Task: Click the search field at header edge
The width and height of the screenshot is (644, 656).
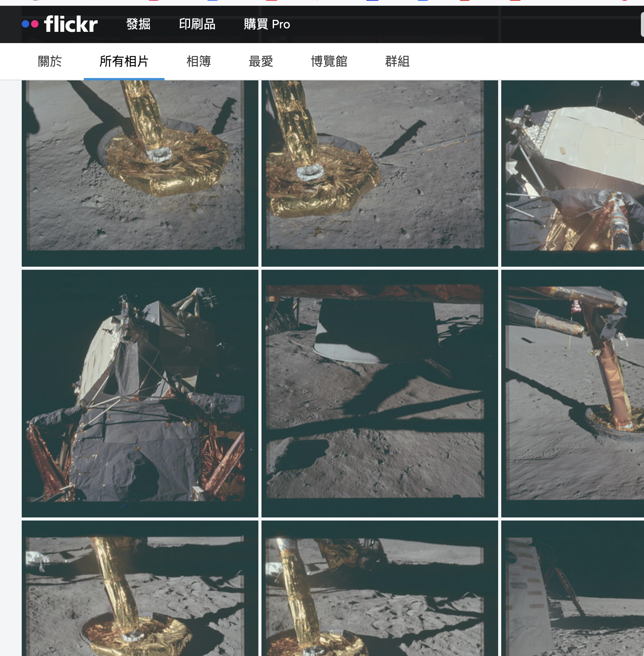Action: 642,24
